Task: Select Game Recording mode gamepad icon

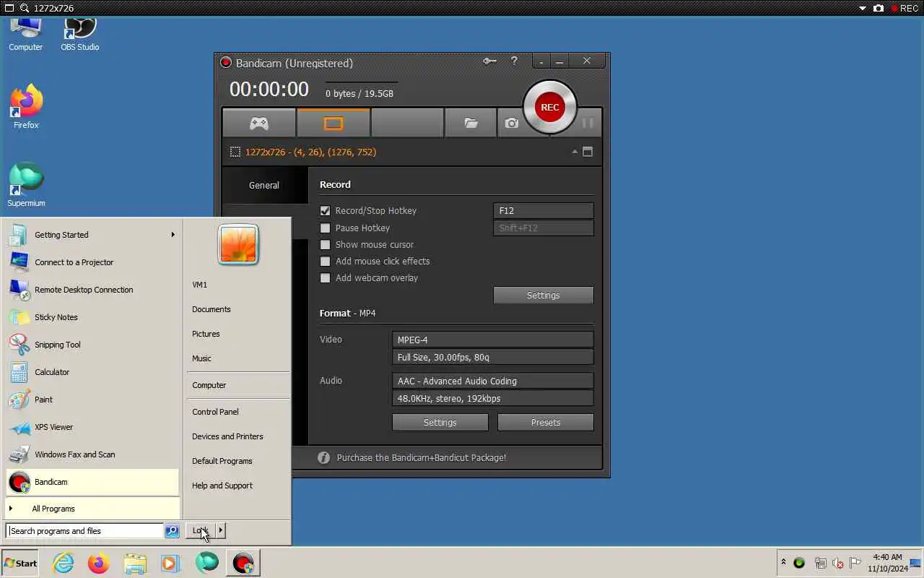Action: click(259, 124)
